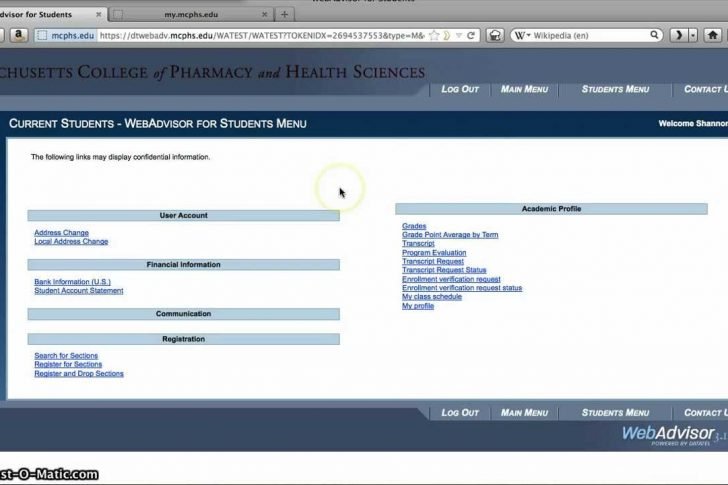Open the My class schedule link
The height and width of the screenshot is (485, 728).
click(432, 297)
